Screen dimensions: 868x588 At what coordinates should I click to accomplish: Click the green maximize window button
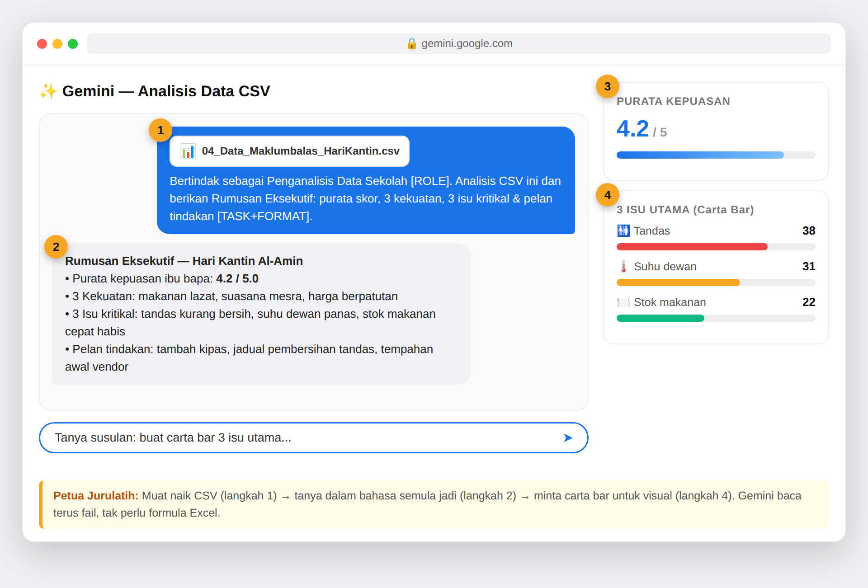[73, 44]
